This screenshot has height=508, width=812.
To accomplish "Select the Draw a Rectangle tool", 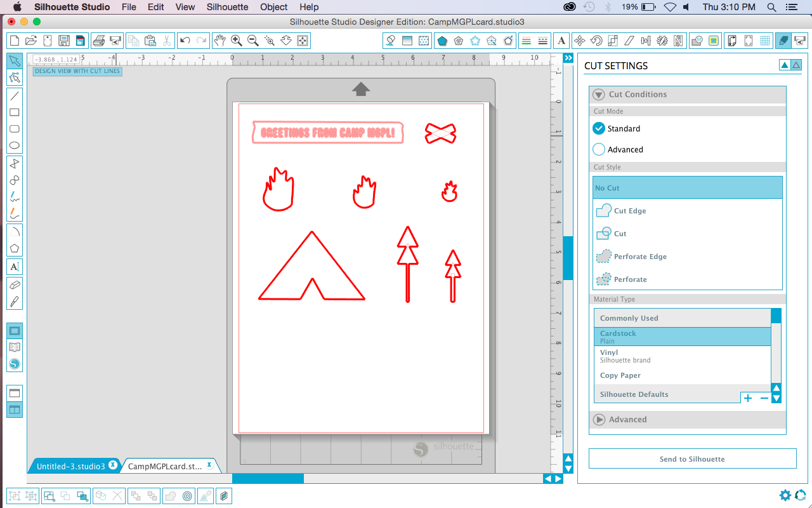I will pyautogui.click(x=15, y=112).
